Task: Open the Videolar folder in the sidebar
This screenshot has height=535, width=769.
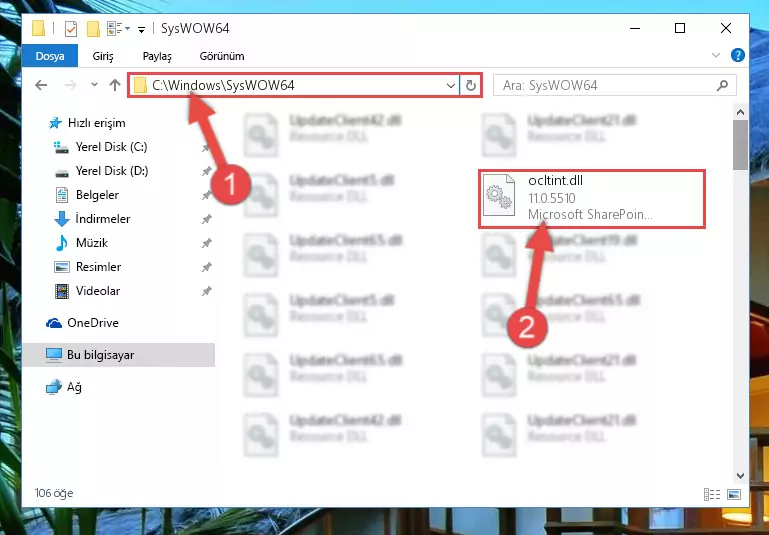Action: (x=98, y=291)
